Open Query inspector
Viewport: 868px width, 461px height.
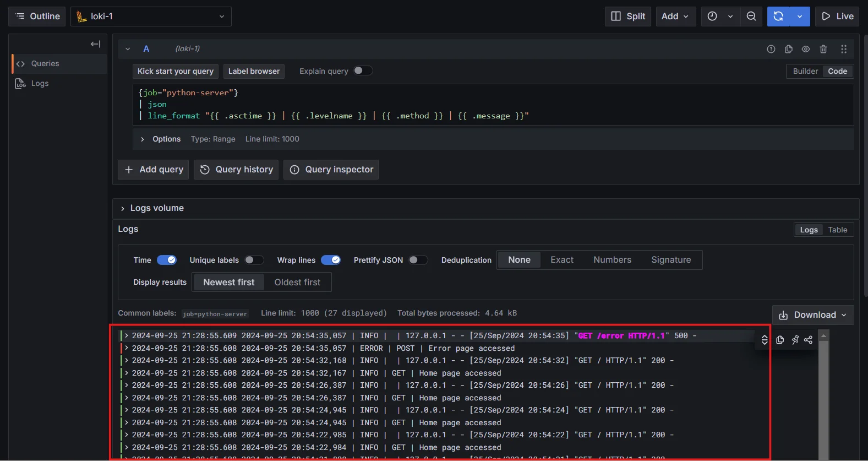(331, 170)
